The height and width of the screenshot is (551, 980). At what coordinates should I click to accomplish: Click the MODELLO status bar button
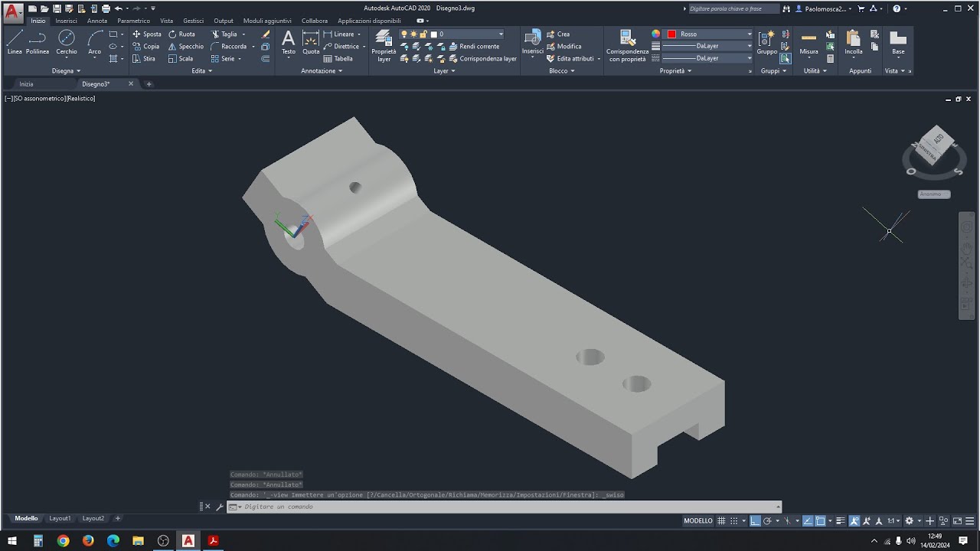(697, 520)
